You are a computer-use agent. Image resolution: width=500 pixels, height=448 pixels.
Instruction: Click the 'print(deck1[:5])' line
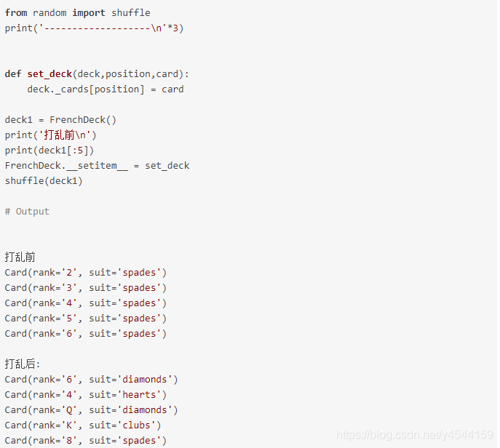[x=49, y=150]
